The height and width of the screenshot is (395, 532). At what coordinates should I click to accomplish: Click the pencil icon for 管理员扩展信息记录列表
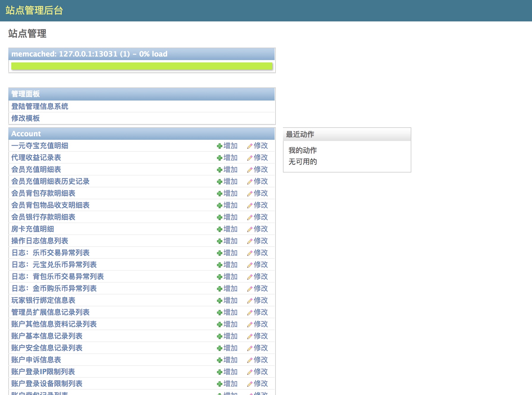point(250,313)
